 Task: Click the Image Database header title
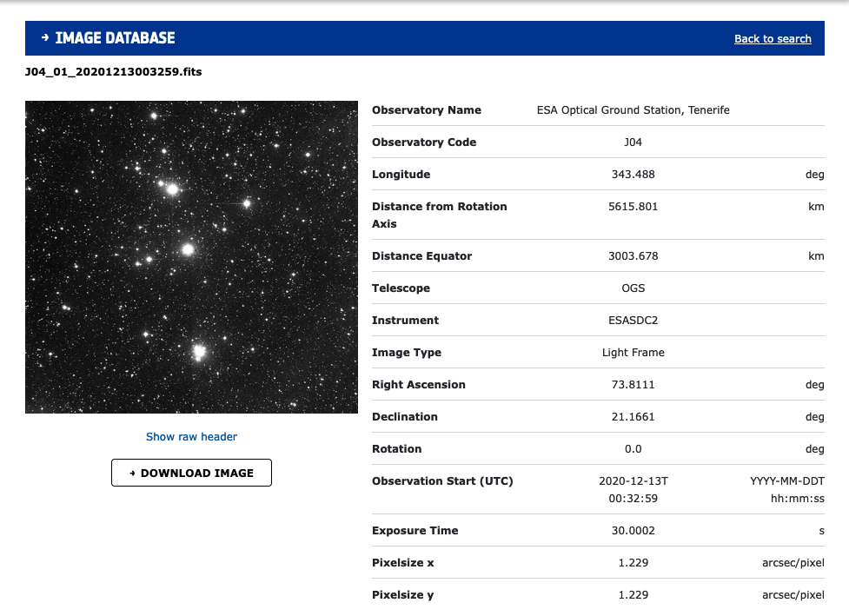(115, 38)
